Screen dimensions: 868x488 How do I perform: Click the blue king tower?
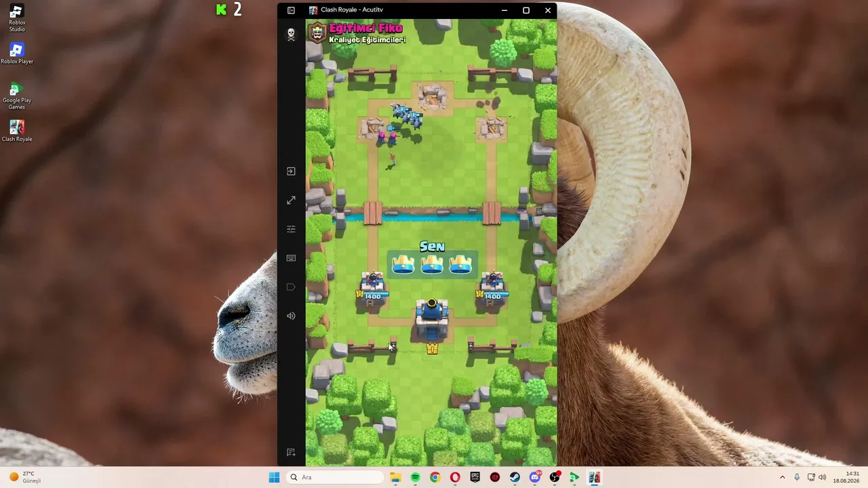(432, 320)
